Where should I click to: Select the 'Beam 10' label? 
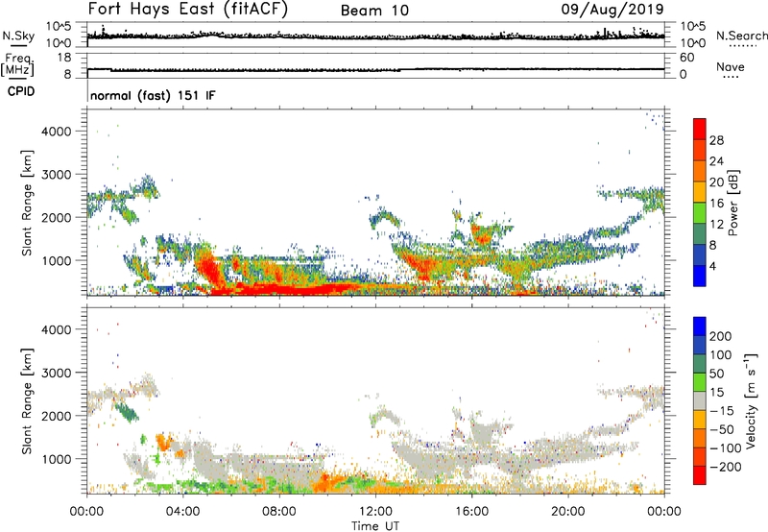tap(374, 11)
